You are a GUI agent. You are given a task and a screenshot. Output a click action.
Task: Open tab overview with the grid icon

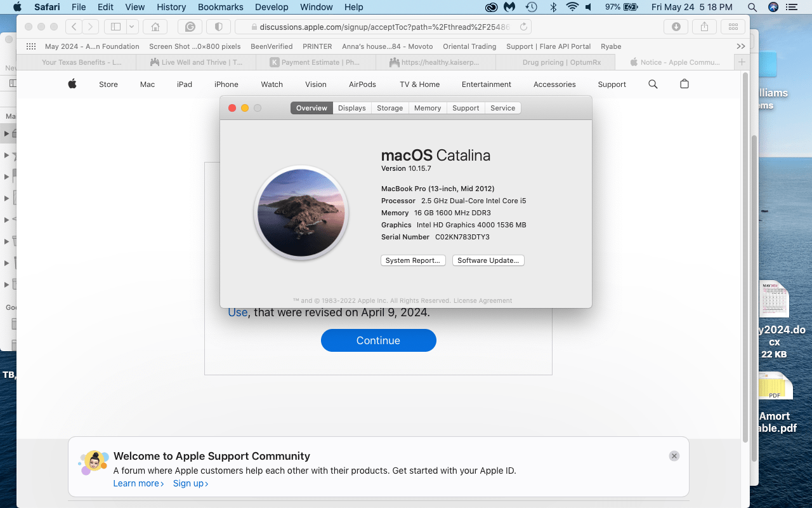(x=733, y=27)
